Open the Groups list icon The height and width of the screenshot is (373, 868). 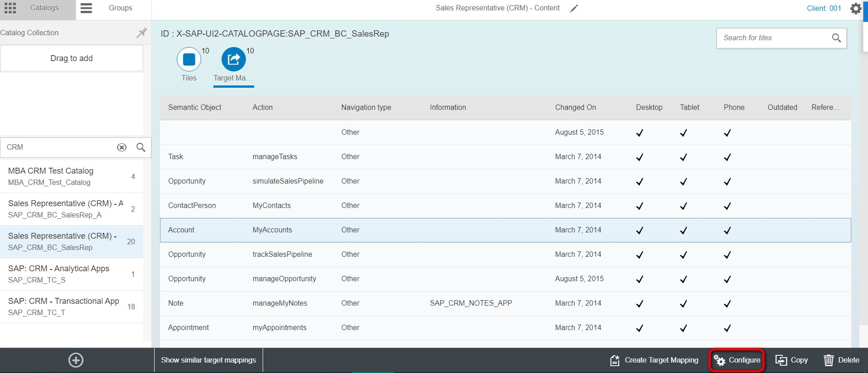pyautogui.click(x=86, y=8)
